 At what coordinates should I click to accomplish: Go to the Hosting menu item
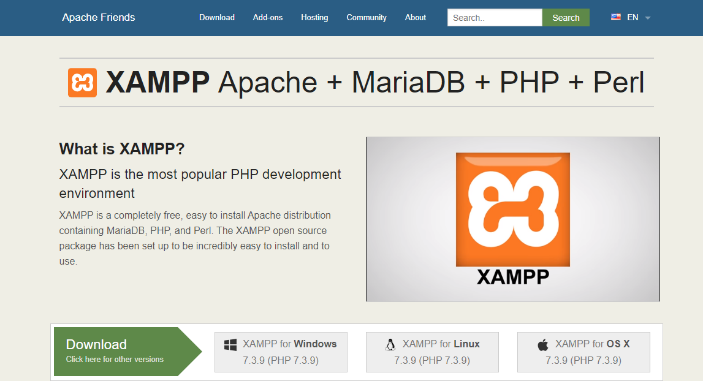click(x=314, y=17)
